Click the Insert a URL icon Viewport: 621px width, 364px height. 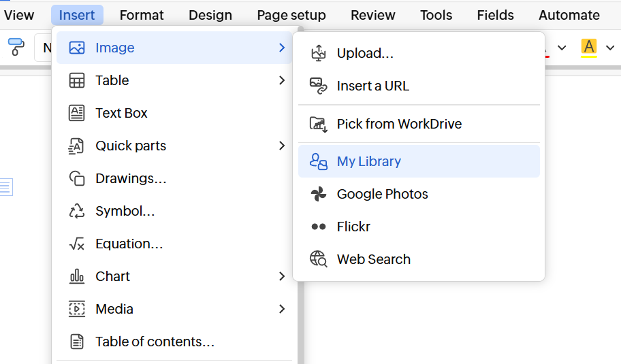coord(318,86)
